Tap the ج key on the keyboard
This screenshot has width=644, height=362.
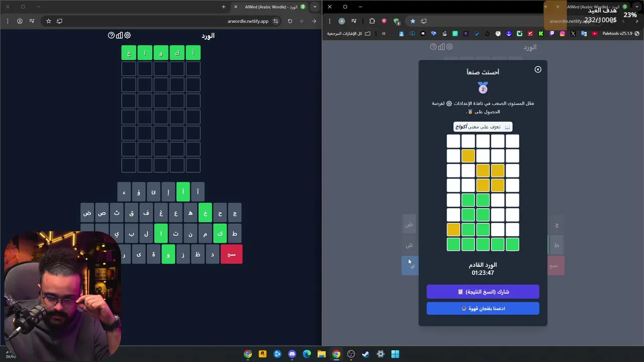[x=234, y=213]
